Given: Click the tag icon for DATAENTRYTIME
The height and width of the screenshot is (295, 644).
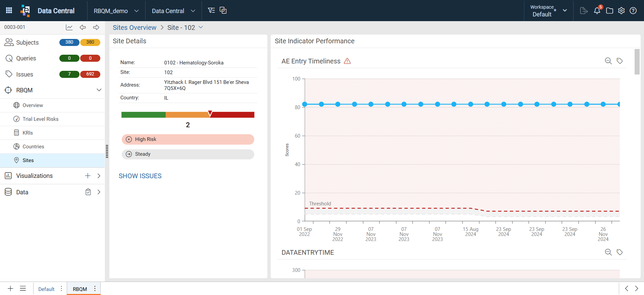Looking at the screenshot, I should pos(620,252).
